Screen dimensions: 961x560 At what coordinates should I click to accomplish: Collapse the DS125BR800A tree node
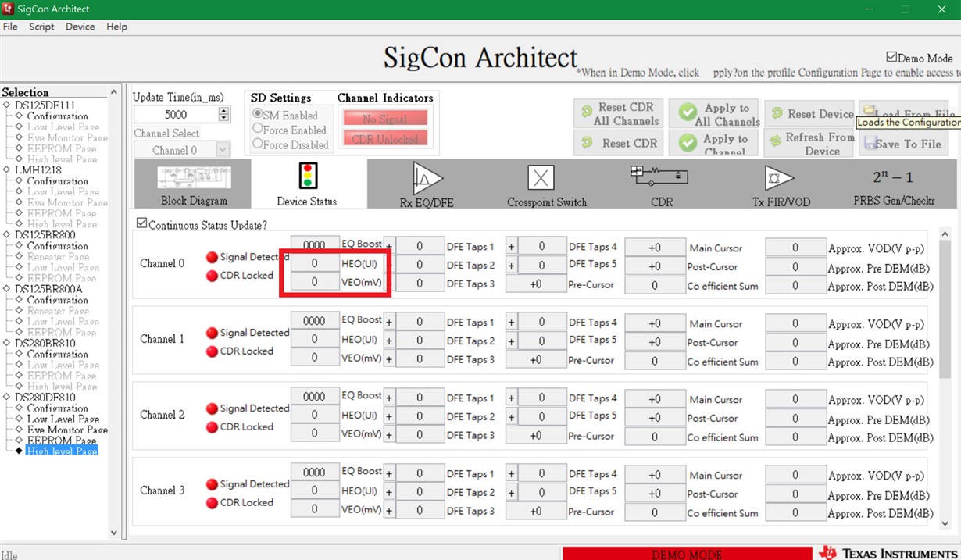[x=6, y=288]
